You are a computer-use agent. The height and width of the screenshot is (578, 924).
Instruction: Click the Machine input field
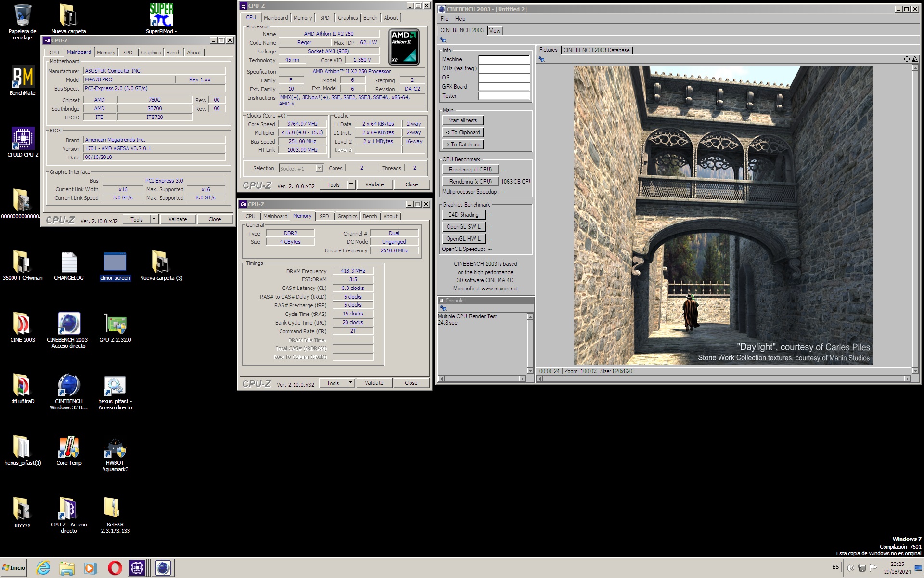(504, 59)
